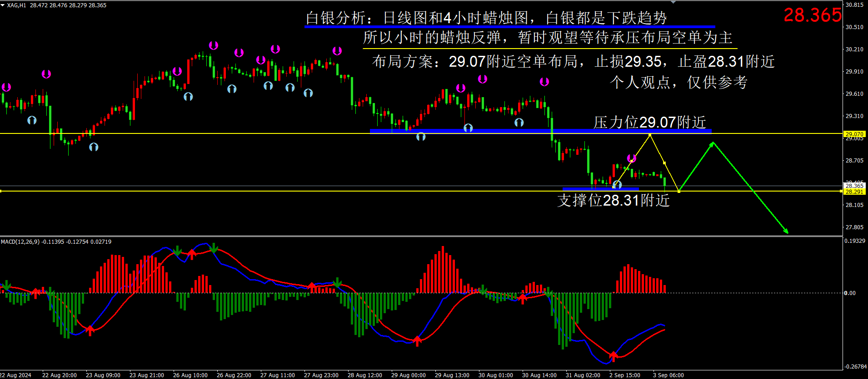868x379 pixels.
Task: Click the 29.310 price axis value
Action: click(854, 116)
